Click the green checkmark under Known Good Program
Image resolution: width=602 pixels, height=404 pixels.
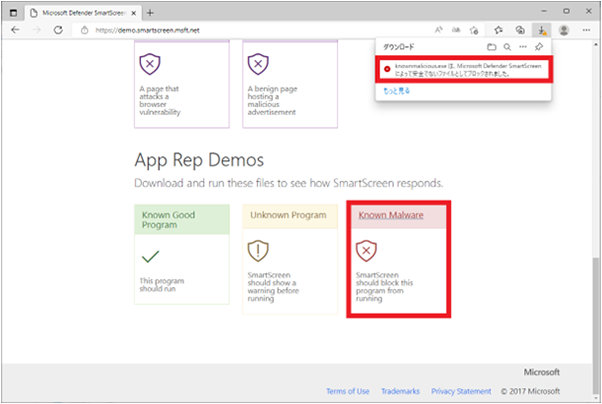(150, 256)
